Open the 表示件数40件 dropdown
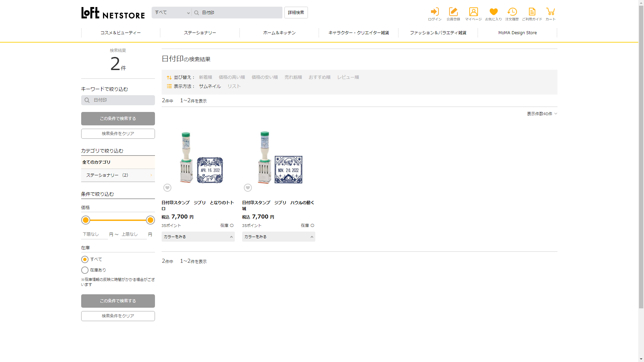 click(x=542, y=114)
